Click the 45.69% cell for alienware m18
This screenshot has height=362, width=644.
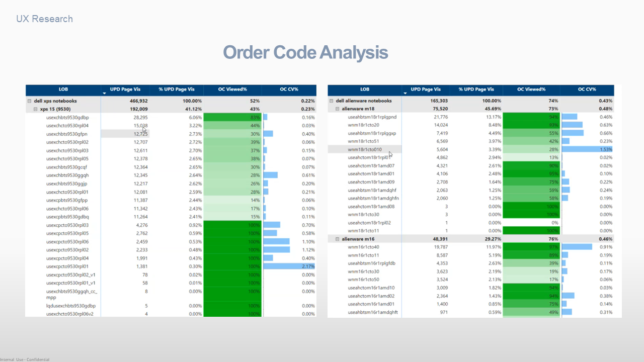[x=494, y=109]
